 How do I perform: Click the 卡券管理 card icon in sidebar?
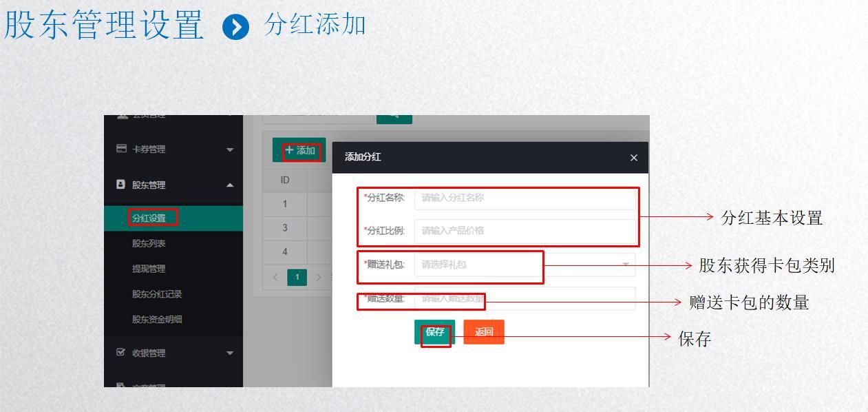[x=121, y=149]
